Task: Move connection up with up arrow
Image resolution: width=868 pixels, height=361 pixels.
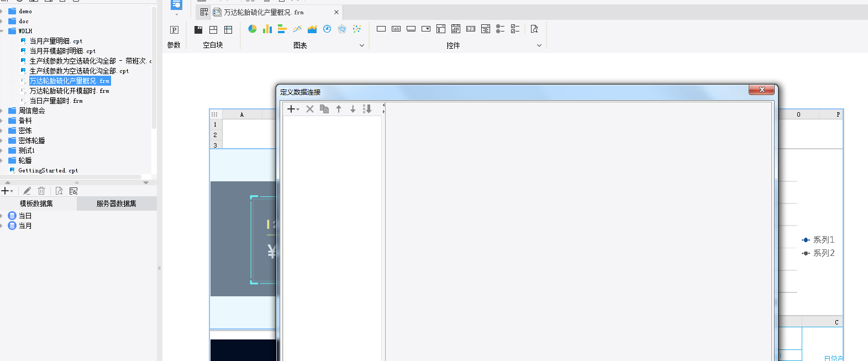Action: pyautogui.click(x=339, y=109)
